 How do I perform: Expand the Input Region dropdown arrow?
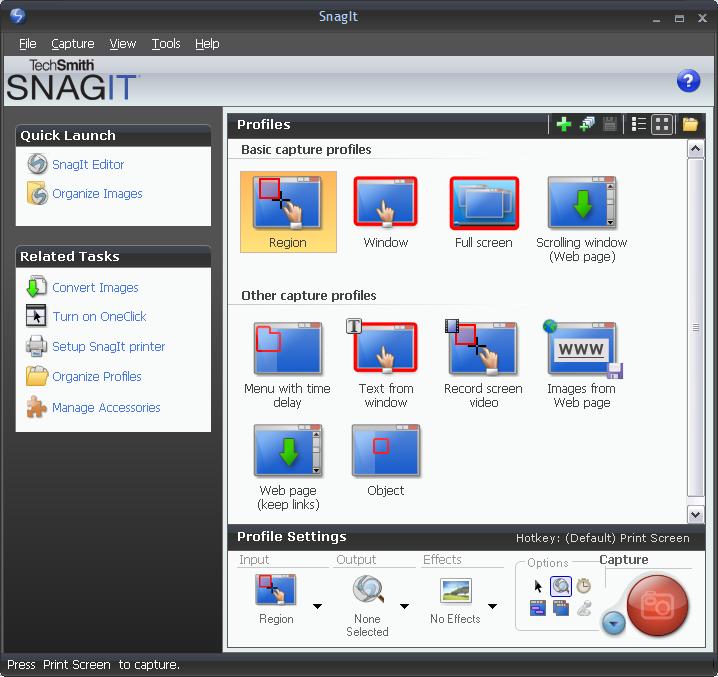pos(317,606)
